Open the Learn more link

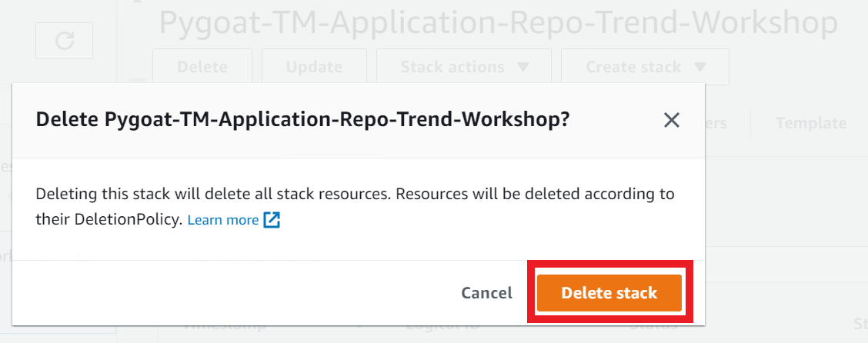pos(223,220)
